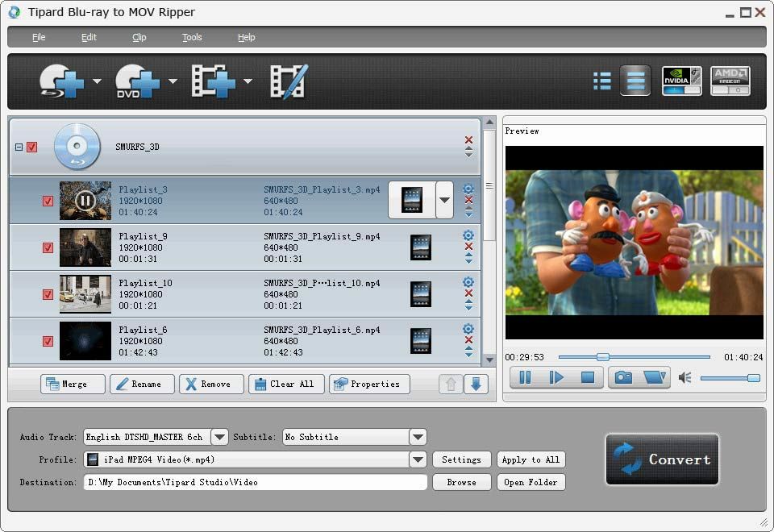774x532 pixels.
Task: Open the Help menu
Action: [247, 37]
